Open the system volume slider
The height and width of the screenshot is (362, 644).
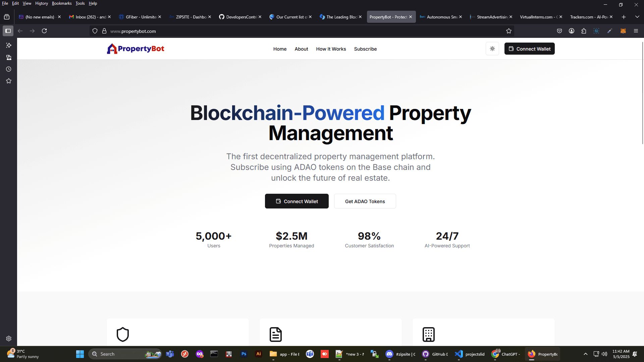[605, 354]
